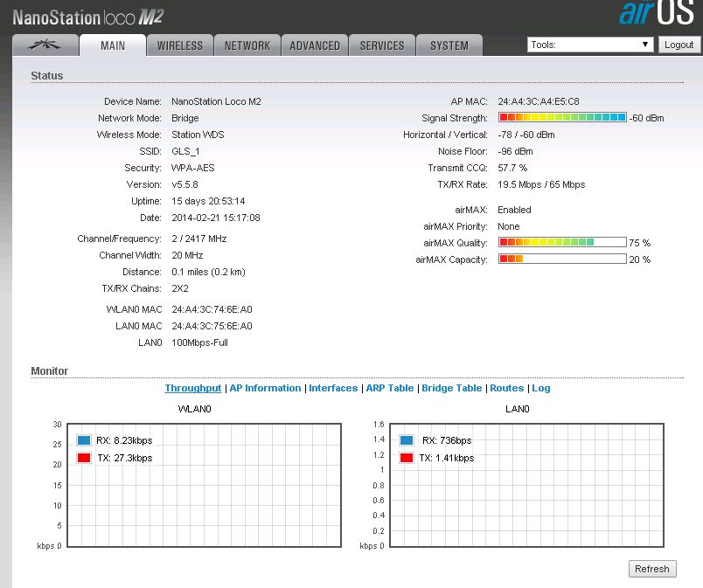Screen dimensions: 703x588
Task: Open the NETWORK tab
Action: (x=247, y=45)
